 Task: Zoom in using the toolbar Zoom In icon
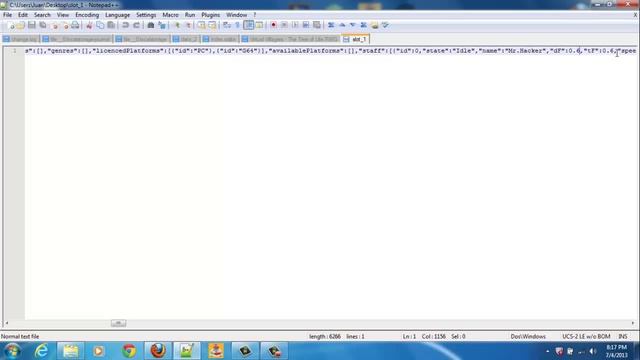177,25
